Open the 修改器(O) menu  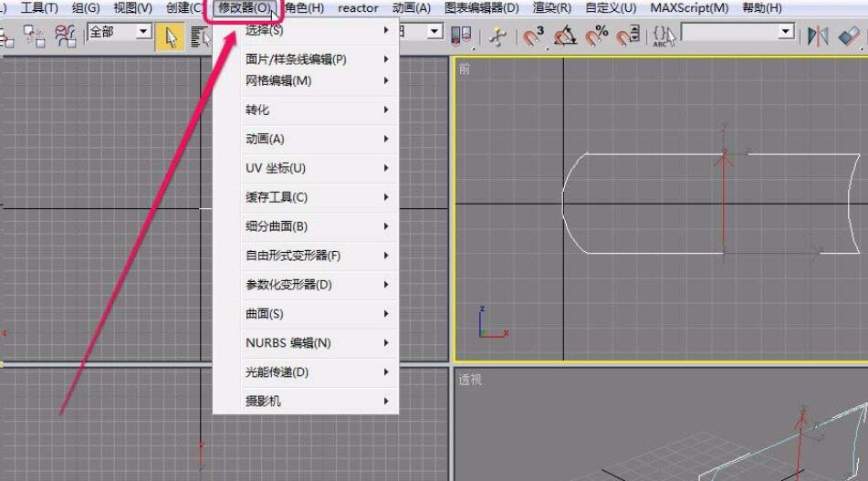(x=244, y=8)
